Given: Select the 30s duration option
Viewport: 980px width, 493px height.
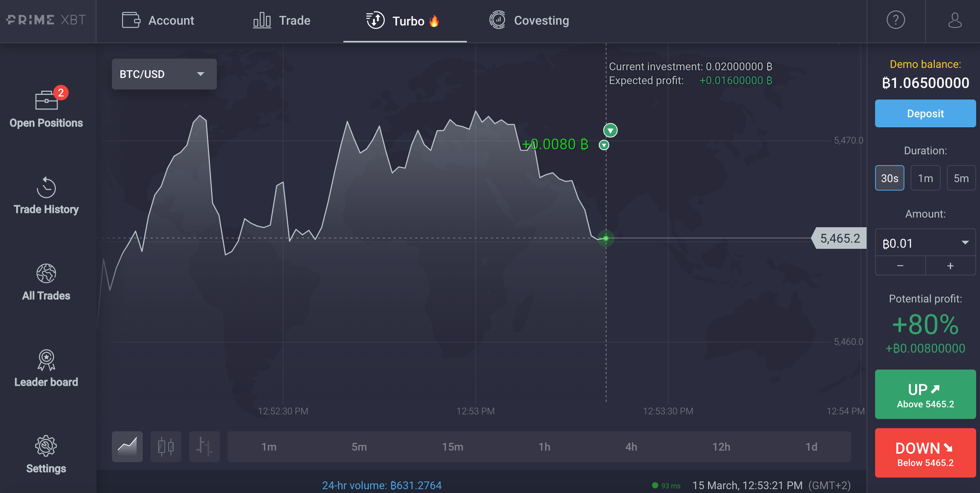Looking at the screenshot, I should pos(889,178).
